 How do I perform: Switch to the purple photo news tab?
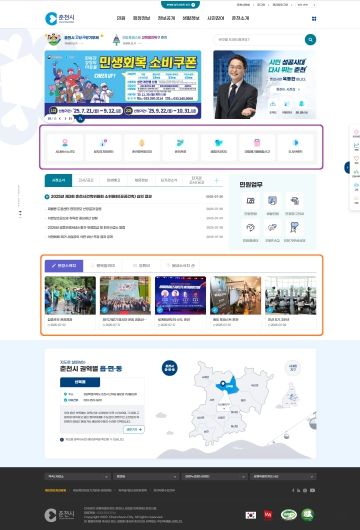coord(64,266)
